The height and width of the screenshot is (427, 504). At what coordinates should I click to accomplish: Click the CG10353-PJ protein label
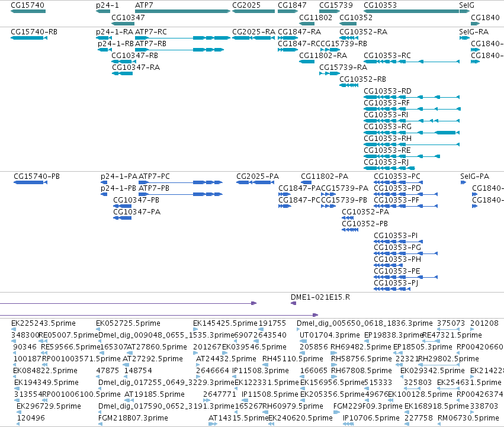point(396,283)
